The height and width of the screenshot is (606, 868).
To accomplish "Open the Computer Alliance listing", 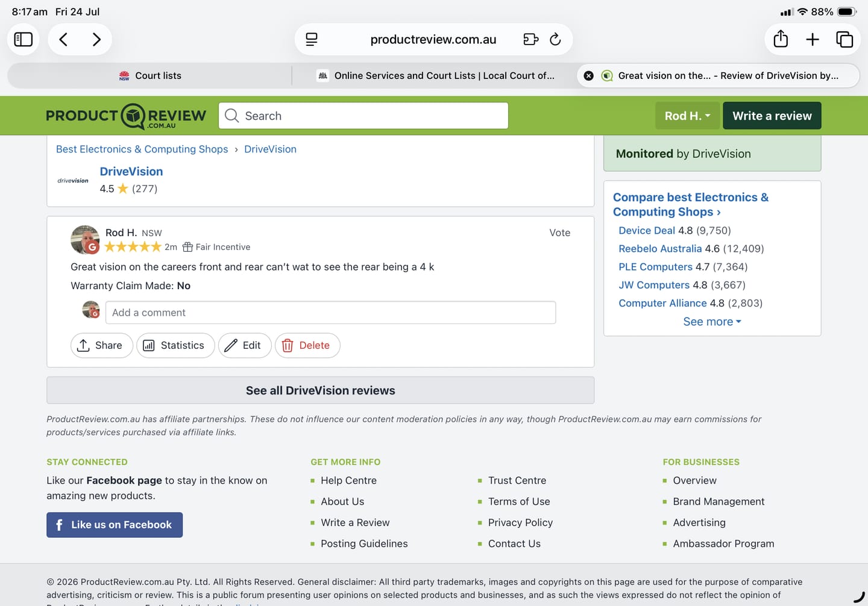I will pyautogui.click(x=662, y=303).
